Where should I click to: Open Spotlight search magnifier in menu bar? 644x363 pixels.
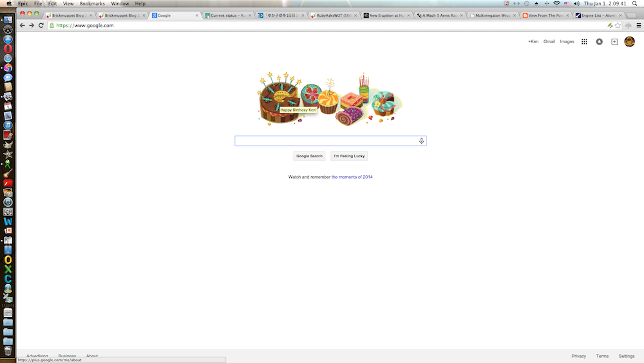pos(634,3)
